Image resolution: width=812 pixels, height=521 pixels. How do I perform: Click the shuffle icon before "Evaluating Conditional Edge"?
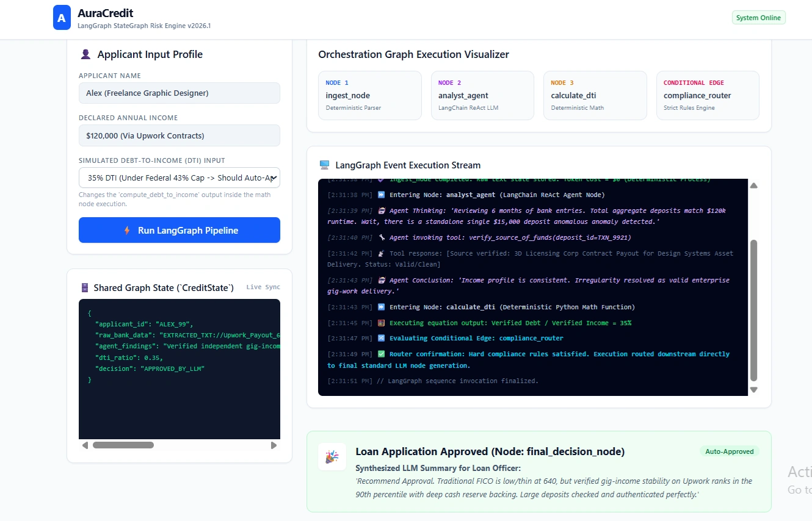pyautogui.click(x=382, y=338)
